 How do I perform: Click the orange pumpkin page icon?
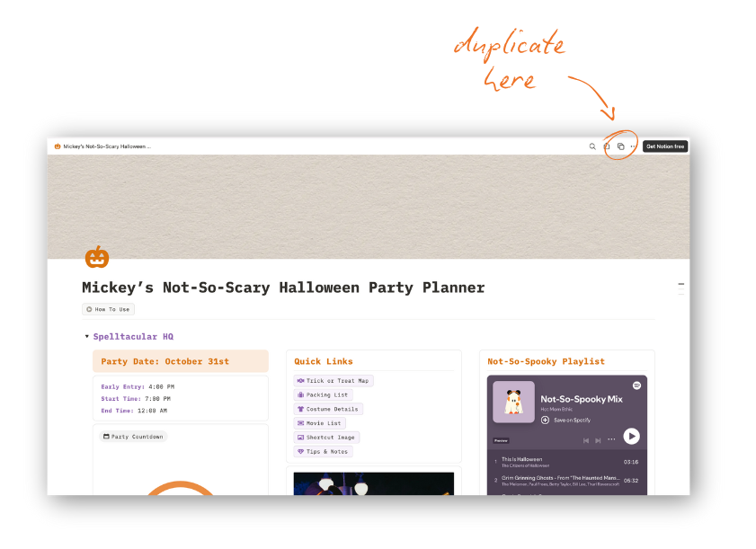[97, 257]
